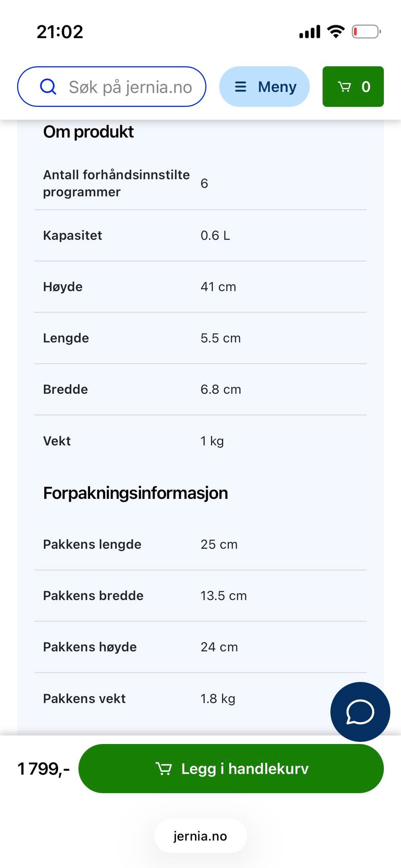The height and width of the screenshot is (868, 401).
Task: Tap the cart item count 0
Action: (x=366, y=87)
